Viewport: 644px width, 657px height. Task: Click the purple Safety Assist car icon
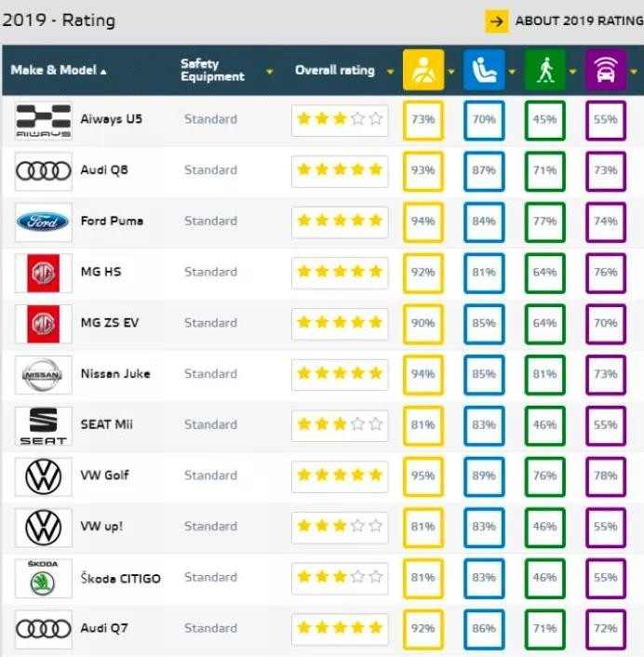pyautogui.click(x=606, y=70)
